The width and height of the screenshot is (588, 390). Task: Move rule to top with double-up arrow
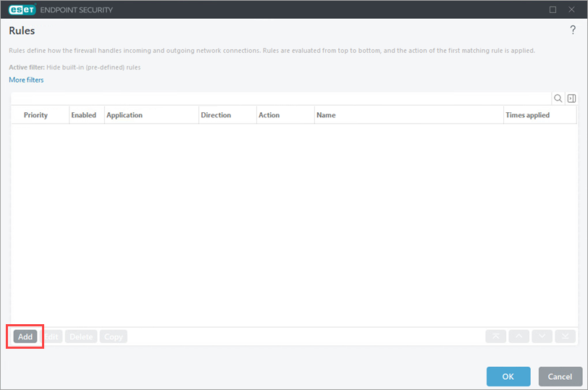tap(496, 336)
